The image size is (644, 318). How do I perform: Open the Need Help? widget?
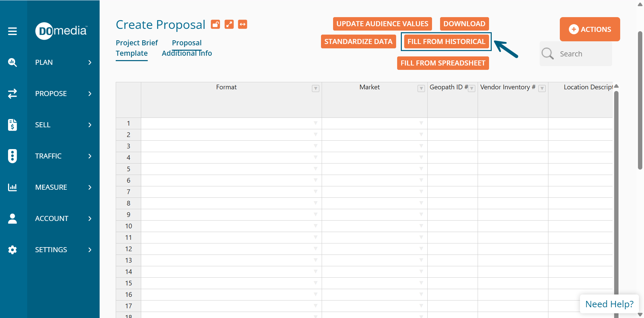pyautogui.click(x=609, y=304)
